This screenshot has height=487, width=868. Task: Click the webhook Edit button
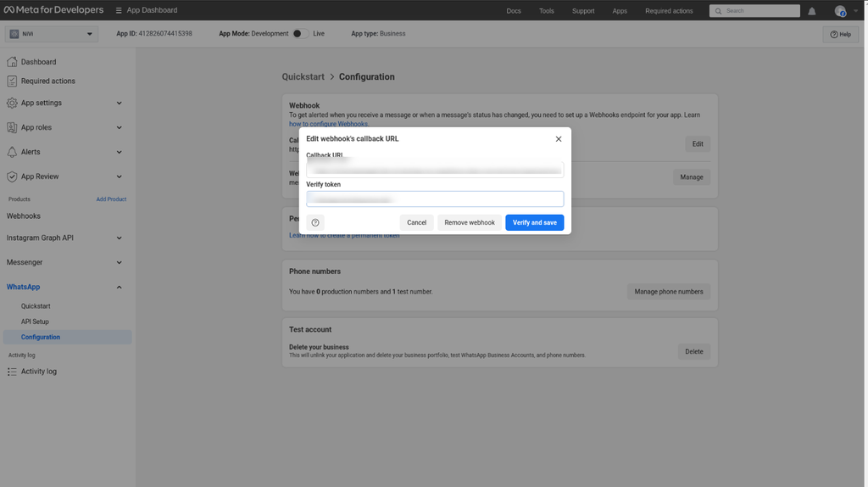point(698,144)
